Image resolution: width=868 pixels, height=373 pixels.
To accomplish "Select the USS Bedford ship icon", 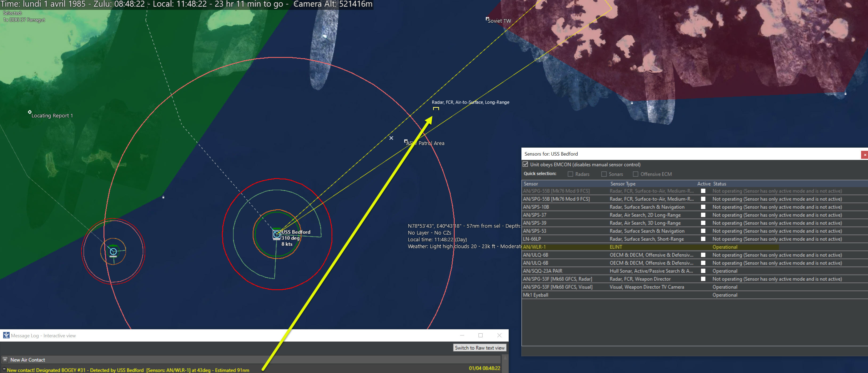I will (277, 234).
